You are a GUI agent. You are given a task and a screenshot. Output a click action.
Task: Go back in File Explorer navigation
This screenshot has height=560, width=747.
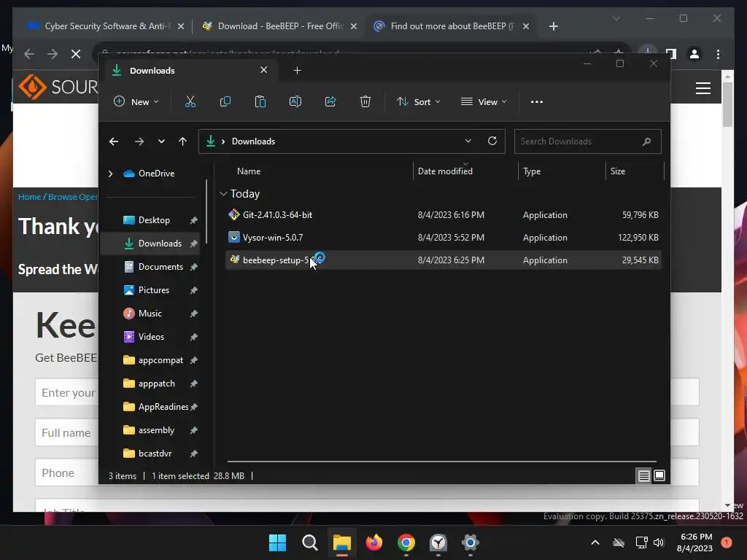pyautogui.click(x=113, y=141)
